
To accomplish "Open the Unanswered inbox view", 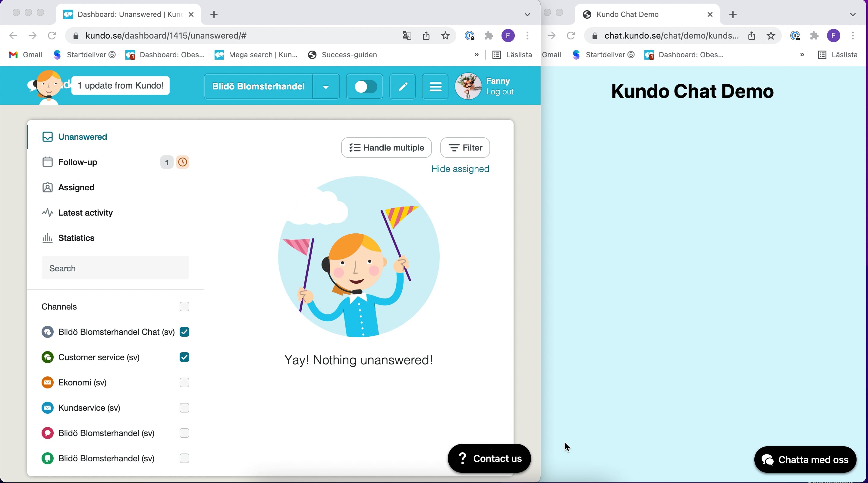I will 74,137.
